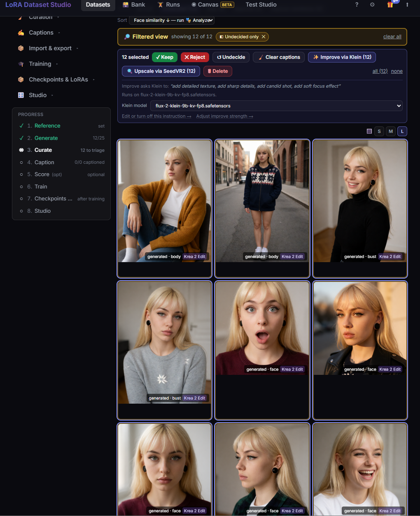Click the Runs hourglass icon
The image size is (420, 516).
[161, 5]
